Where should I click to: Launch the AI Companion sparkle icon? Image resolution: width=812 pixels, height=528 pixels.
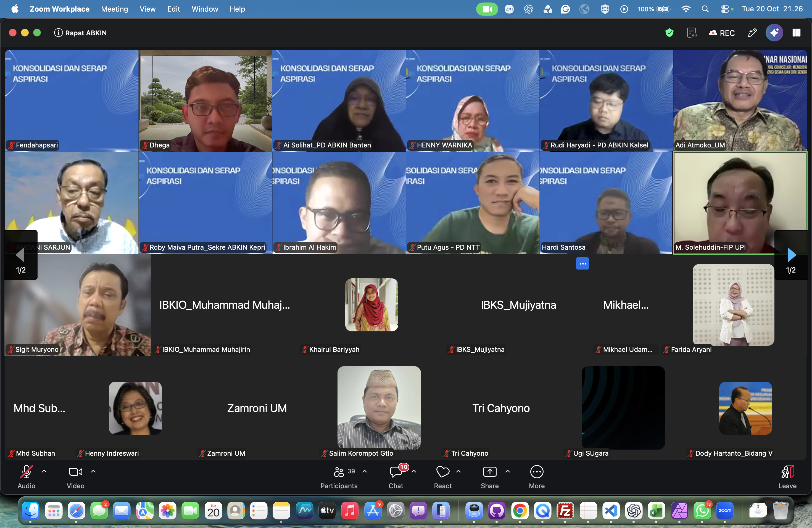tap(774, 33)
